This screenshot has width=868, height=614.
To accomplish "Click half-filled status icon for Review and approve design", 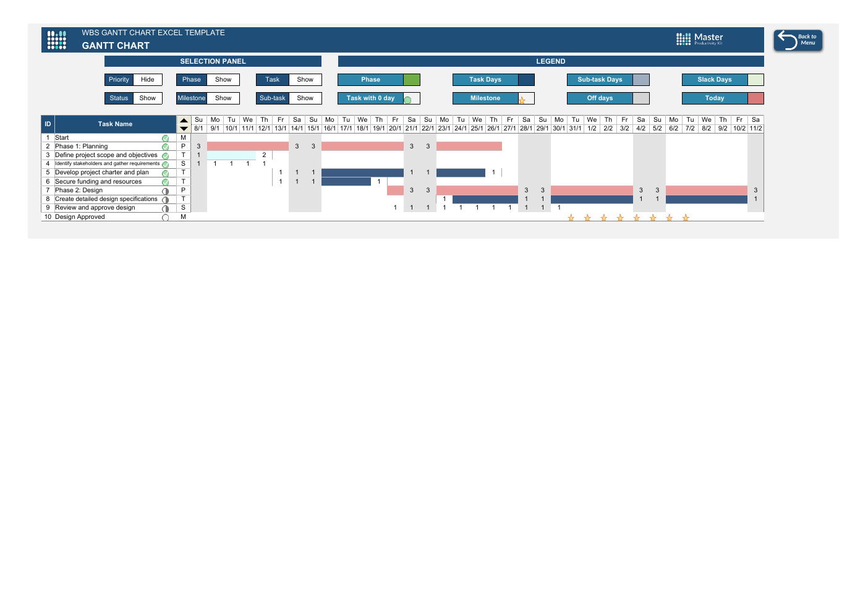I will tap(165, 208).
